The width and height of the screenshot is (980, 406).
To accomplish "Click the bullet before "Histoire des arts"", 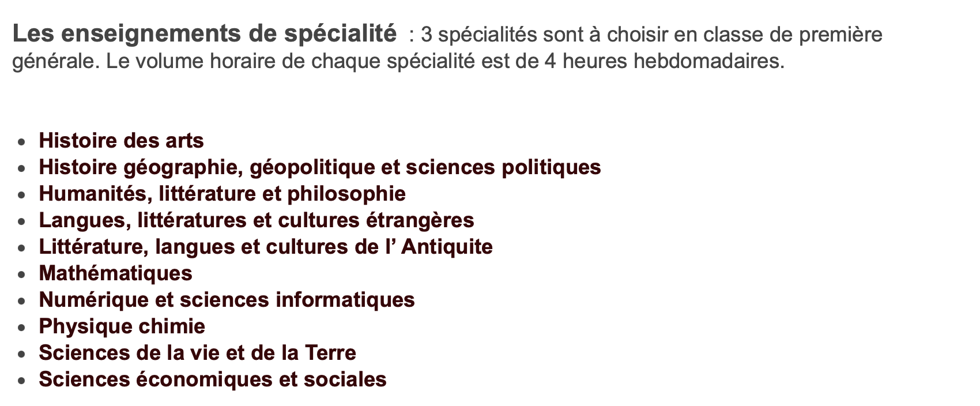I will click(21, 142).
